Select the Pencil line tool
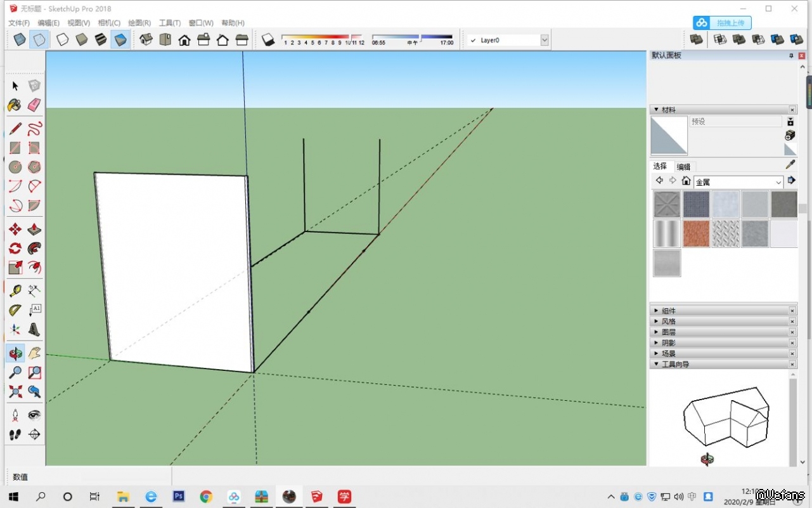The image size is (812, 508). click(x=15, y=129)
